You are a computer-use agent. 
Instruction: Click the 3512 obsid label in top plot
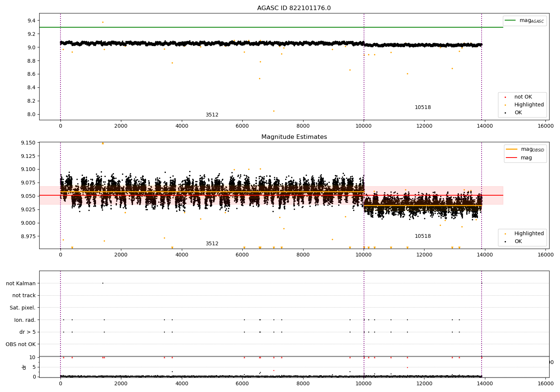(212, 115)
